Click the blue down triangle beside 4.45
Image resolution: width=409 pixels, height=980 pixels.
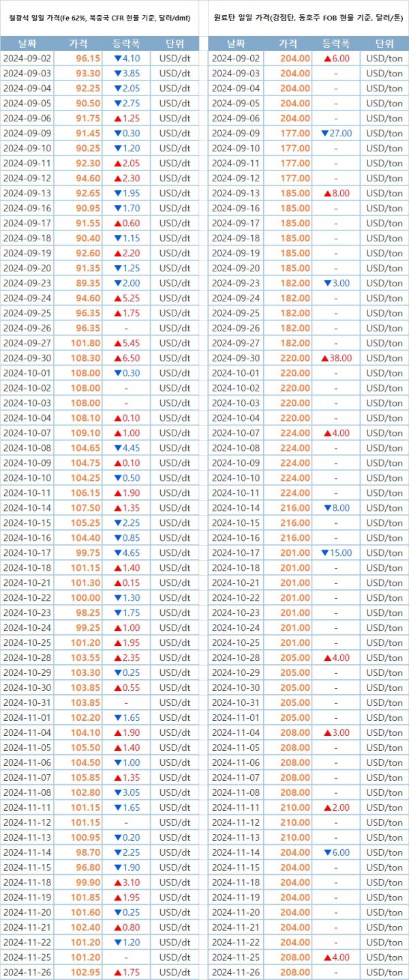click(117, 448)
